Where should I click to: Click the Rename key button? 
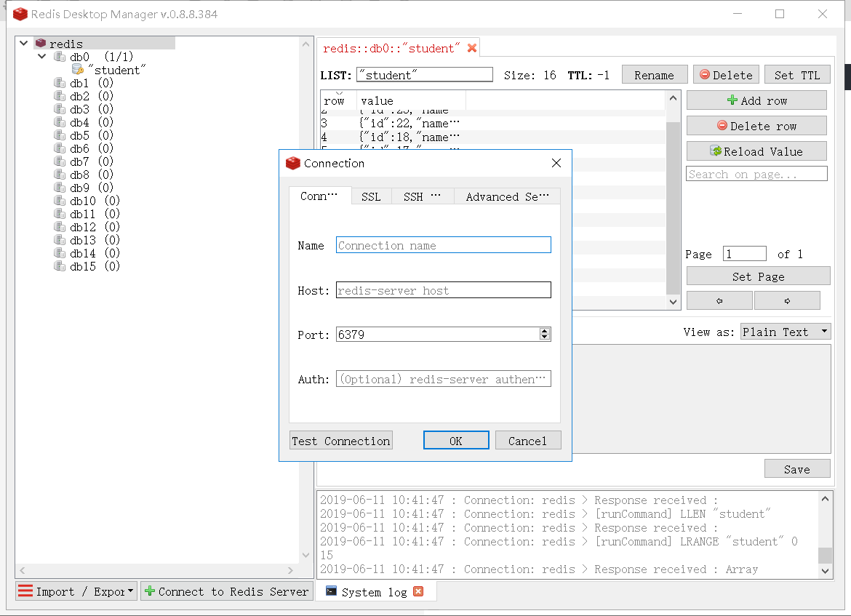pyautogui.click(x=655, y=75)
